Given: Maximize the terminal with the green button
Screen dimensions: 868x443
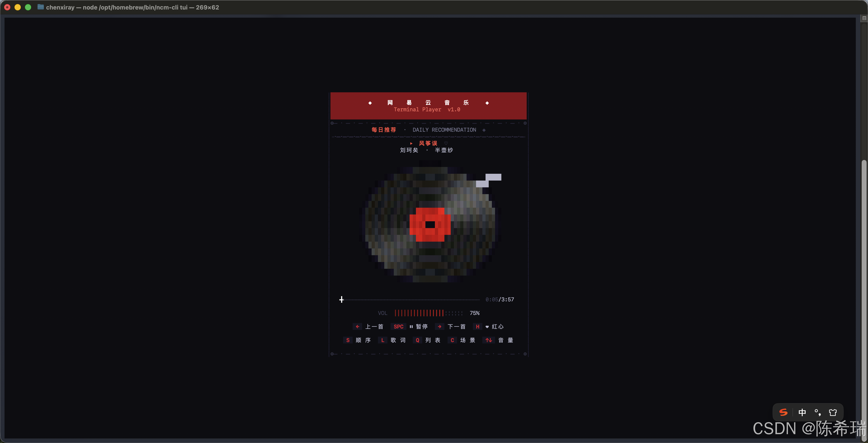Looking at the screenshot, I should click(28, 7).
